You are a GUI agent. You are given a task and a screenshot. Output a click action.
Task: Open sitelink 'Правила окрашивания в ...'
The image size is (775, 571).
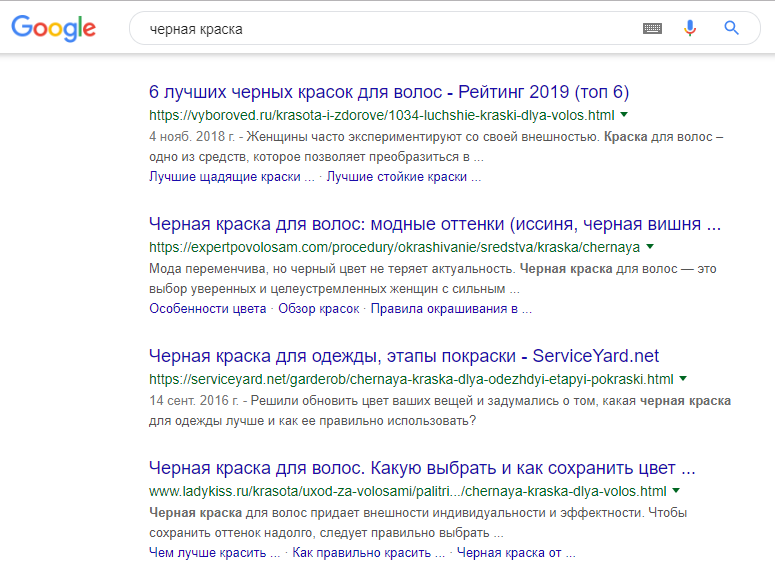[x=451, y=309]
